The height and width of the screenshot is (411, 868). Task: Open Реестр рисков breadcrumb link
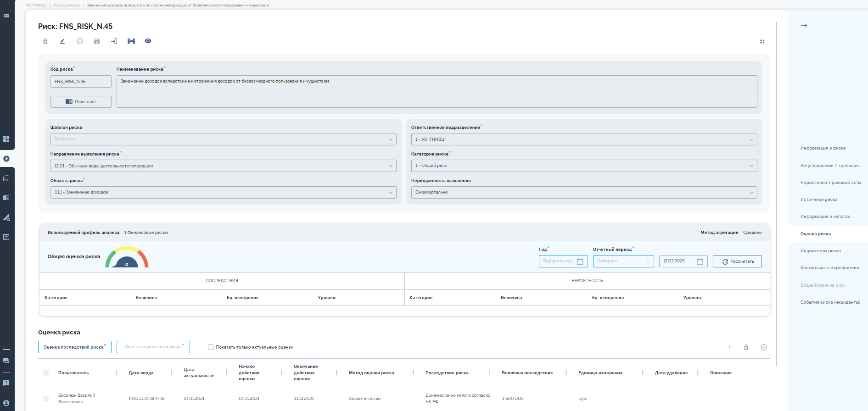[67, 6]
